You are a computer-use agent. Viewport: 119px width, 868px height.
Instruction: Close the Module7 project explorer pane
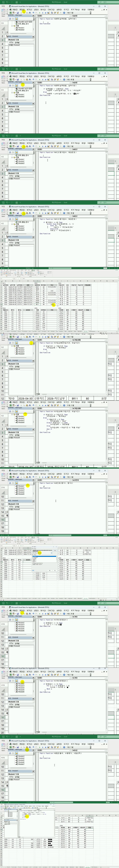[33, 750]
